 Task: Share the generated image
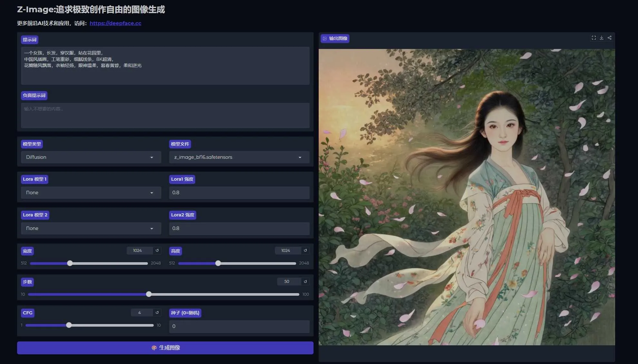[609, 38]
